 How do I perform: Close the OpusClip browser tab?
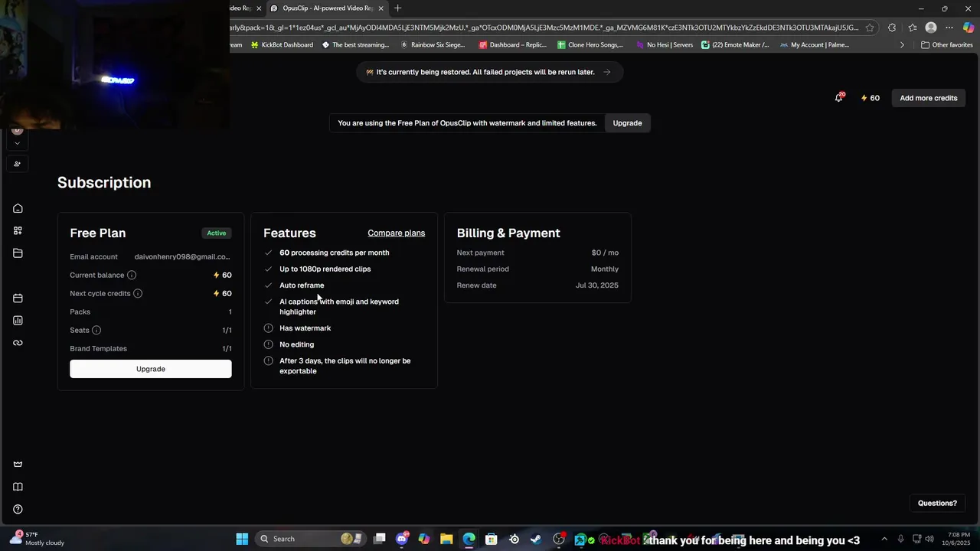[x=381, y=8]
